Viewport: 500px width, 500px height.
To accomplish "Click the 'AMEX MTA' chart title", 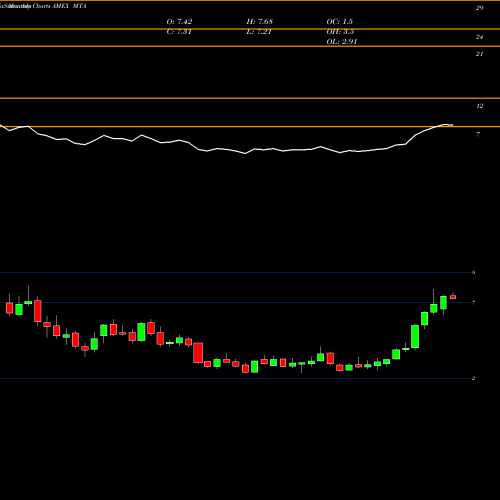I will [x=69, y=6].
